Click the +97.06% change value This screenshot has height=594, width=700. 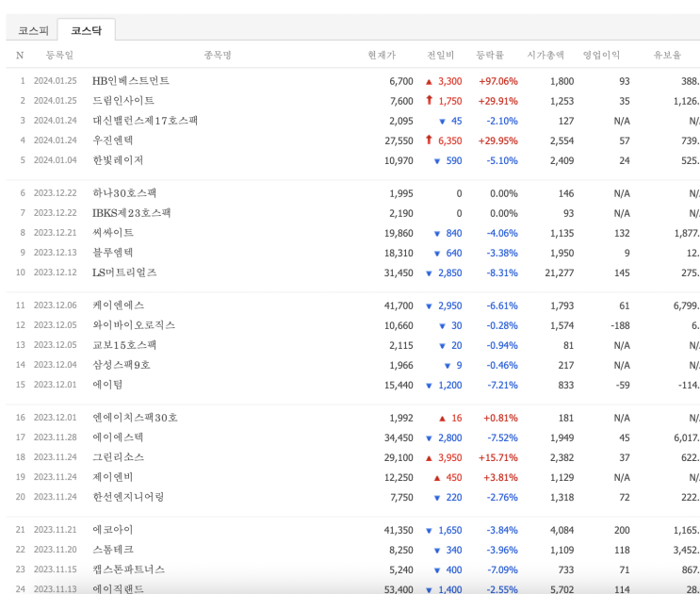tap(497, 81)
